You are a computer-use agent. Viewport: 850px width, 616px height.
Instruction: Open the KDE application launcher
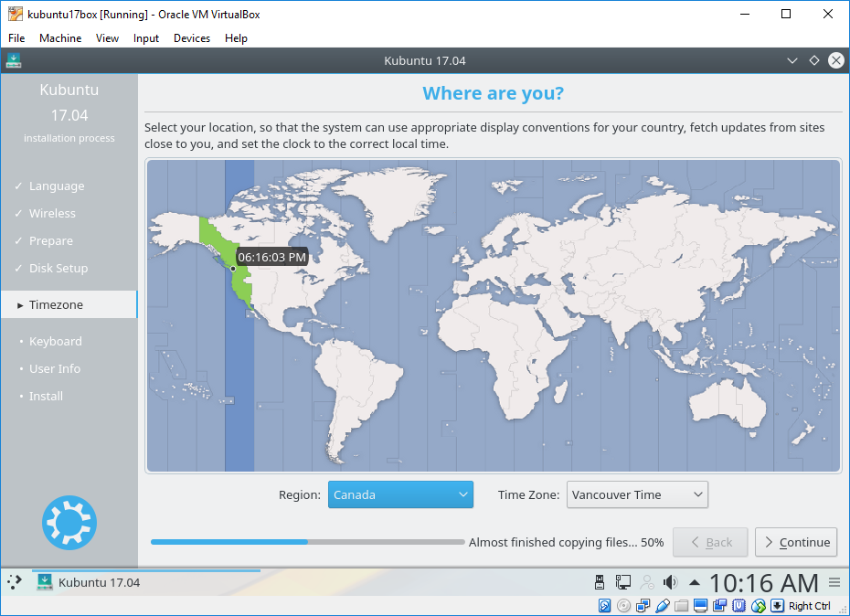[x=15, y=582]
